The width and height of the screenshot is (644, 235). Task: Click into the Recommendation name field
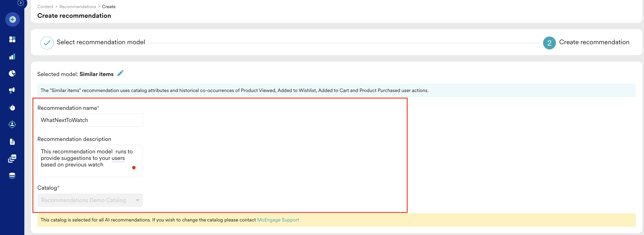90,120
